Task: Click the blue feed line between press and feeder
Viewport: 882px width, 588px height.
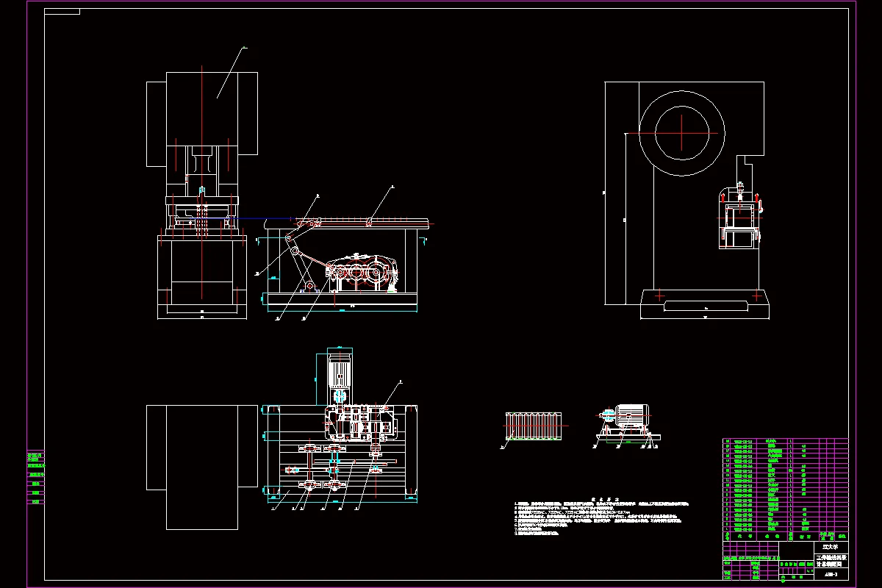Action: pos(265,218)
